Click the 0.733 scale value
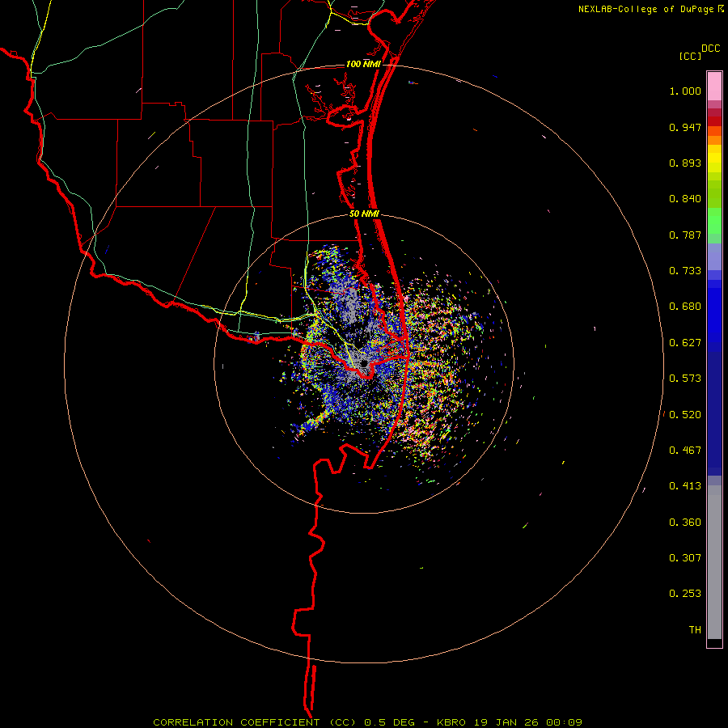 click(x=685, y=271)
